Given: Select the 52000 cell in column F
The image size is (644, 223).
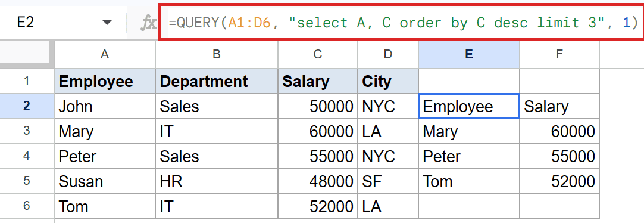Looking at the screenshot, I should coord(559,181).
